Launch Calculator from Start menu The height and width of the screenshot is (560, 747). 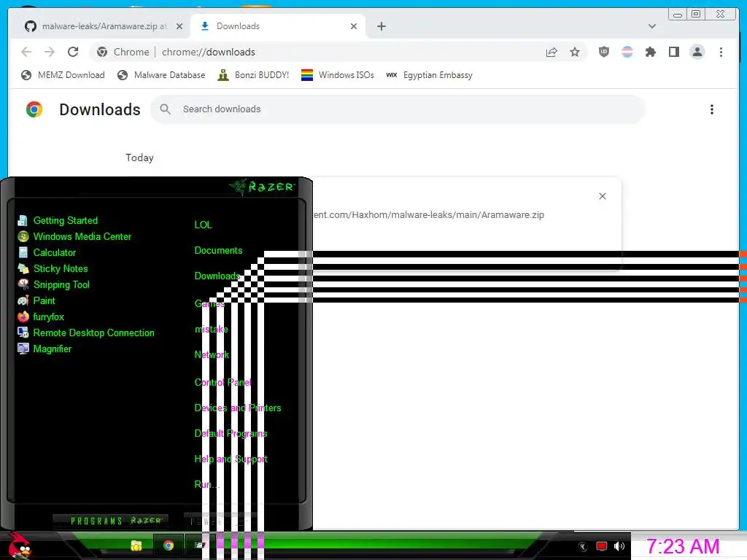(x=47, y=253)
